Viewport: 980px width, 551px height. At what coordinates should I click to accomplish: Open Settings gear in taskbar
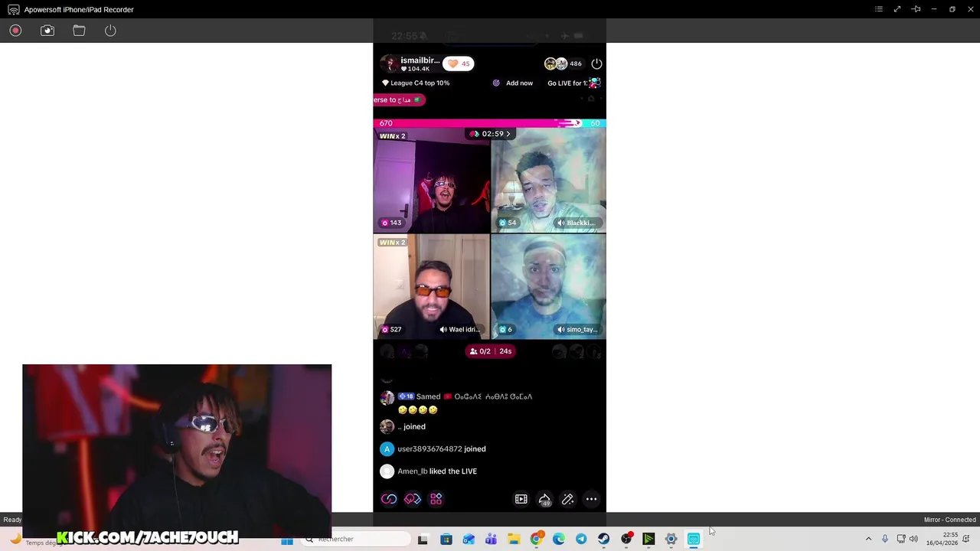tap(671, 540)
